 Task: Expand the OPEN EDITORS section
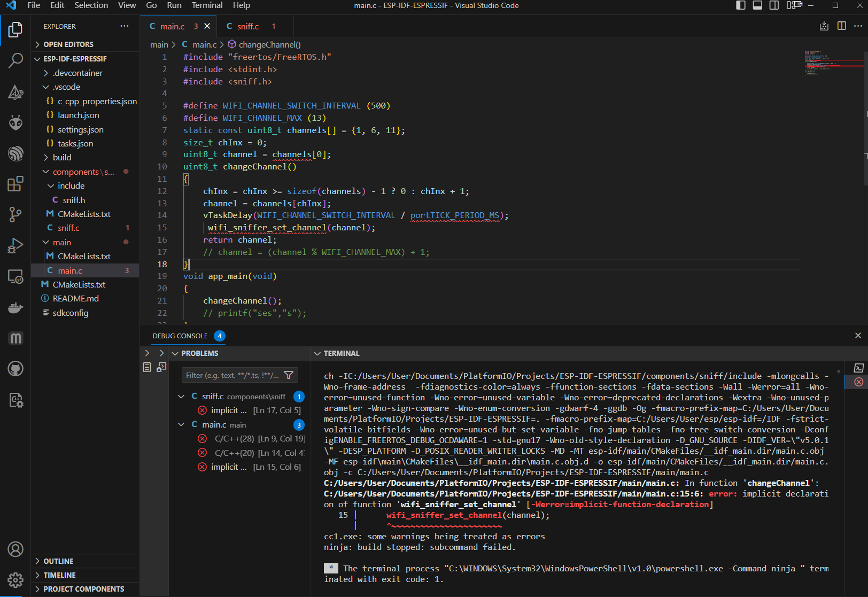point(86,44)
